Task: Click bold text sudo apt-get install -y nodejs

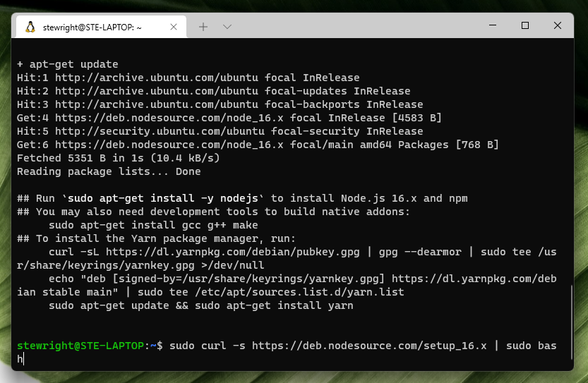Action: [163, 198]
